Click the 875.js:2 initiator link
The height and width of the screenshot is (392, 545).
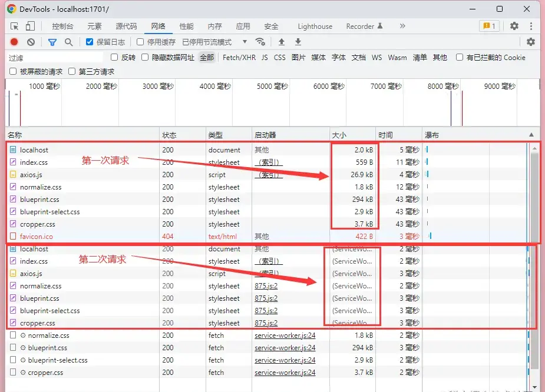266,286
